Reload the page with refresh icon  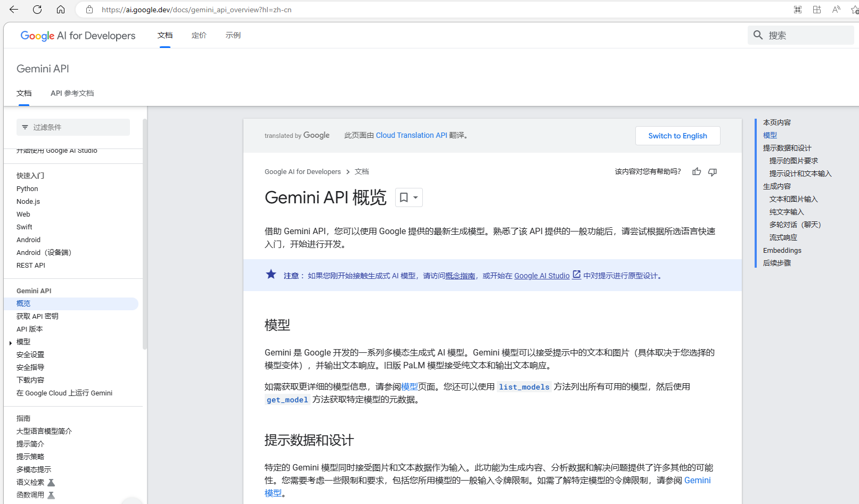pyautogui.click(x=37, y=10)
